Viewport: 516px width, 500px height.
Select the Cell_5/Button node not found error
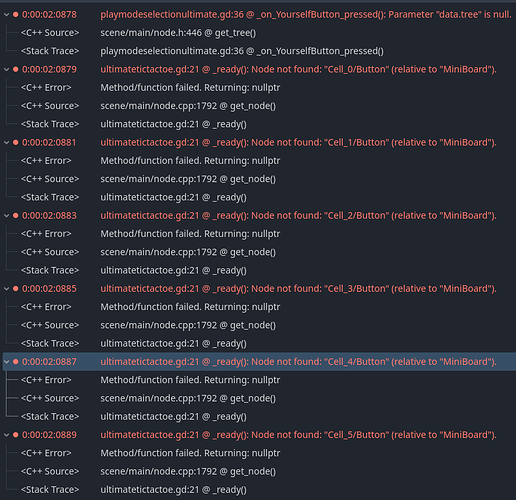(x=298, y=435)
